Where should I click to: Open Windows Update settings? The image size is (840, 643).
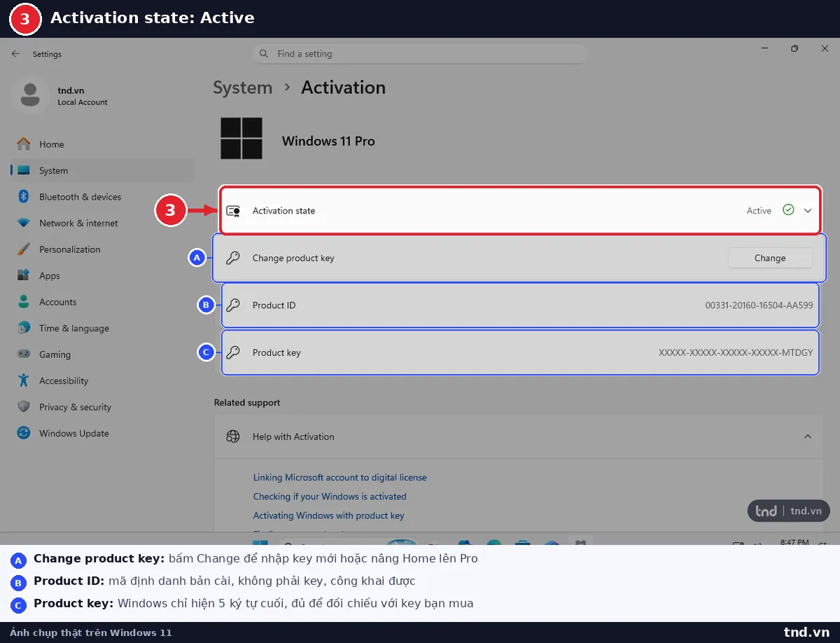coord(102,433)
